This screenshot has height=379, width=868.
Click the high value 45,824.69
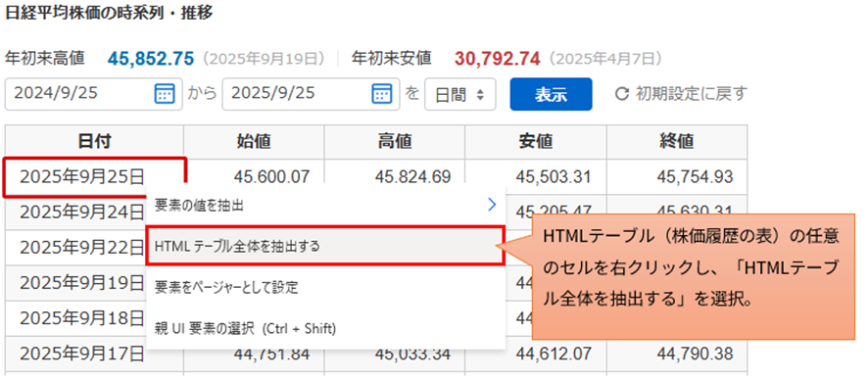point(412,177)
